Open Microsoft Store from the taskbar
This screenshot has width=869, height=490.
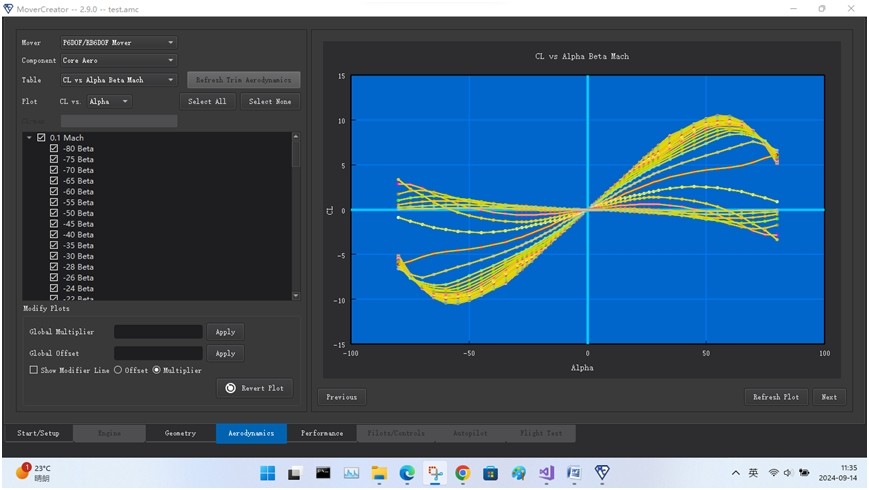(490, 473)
